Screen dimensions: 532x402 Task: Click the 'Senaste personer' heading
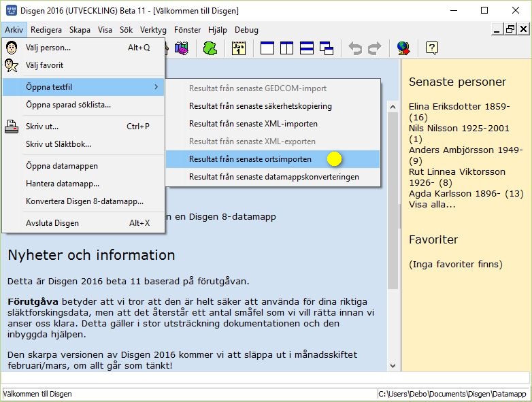pyautogui.click(x=457, y=82)
